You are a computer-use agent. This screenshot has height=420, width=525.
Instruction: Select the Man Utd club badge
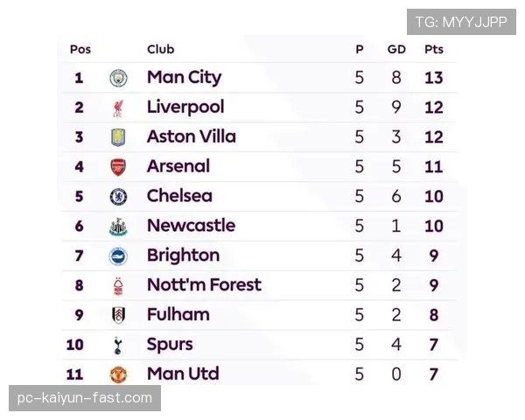point(118,374)
